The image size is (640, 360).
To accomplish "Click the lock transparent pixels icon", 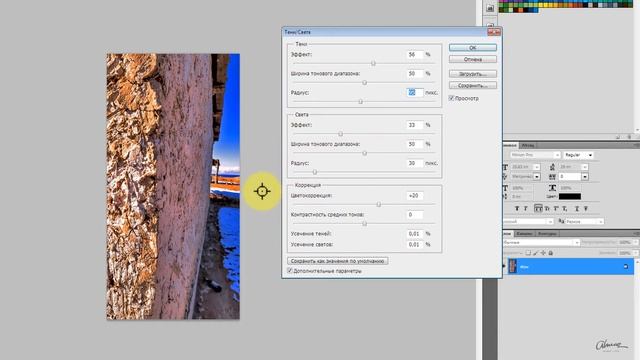I will (528, 253).
